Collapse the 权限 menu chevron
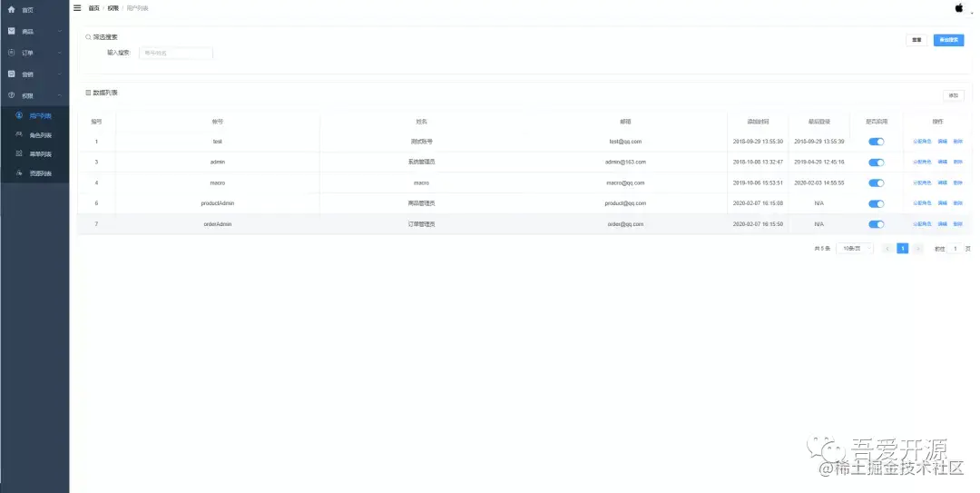Viewport: 980px width, 493px height. (60, 95)
